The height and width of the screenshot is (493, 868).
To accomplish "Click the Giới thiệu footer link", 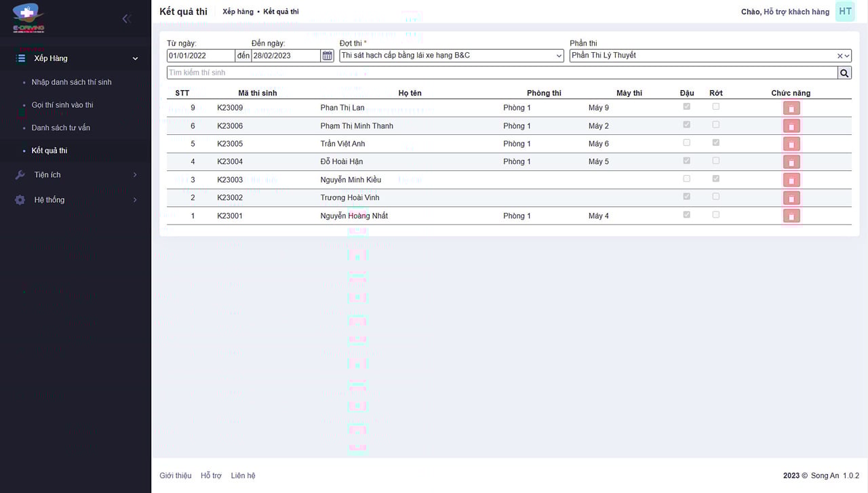I will tap(175, 475).
